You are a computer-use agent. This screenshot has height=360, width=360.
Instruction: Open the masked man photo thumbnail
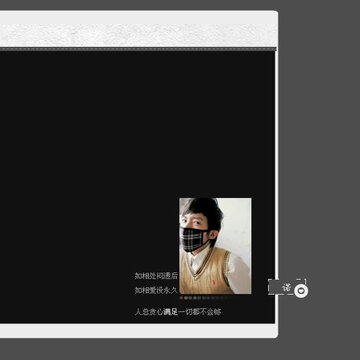pos(215,246)
